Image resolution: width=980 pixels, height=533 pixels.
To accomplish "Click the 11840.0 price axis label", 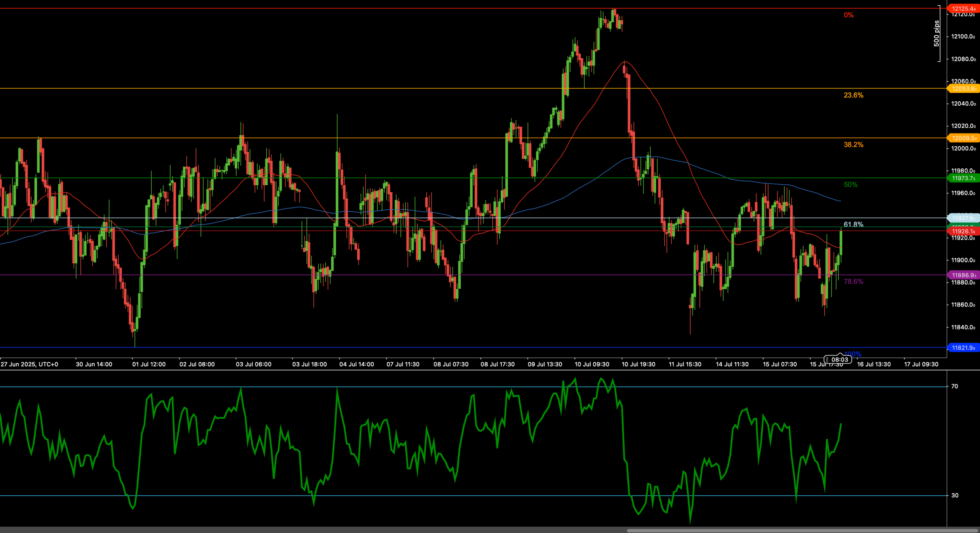I will tap(964, 328).
